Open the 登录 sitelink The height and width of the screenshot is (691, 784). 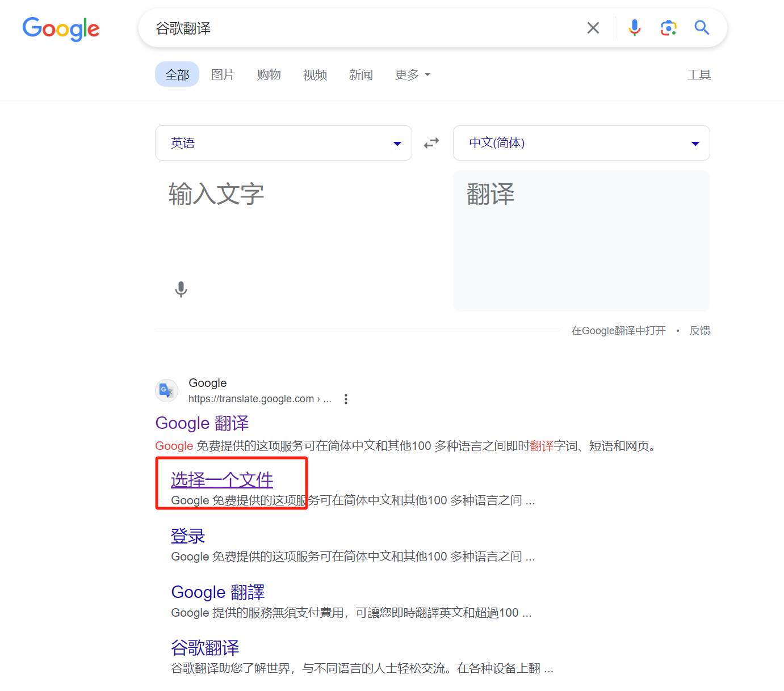point(188,536)
